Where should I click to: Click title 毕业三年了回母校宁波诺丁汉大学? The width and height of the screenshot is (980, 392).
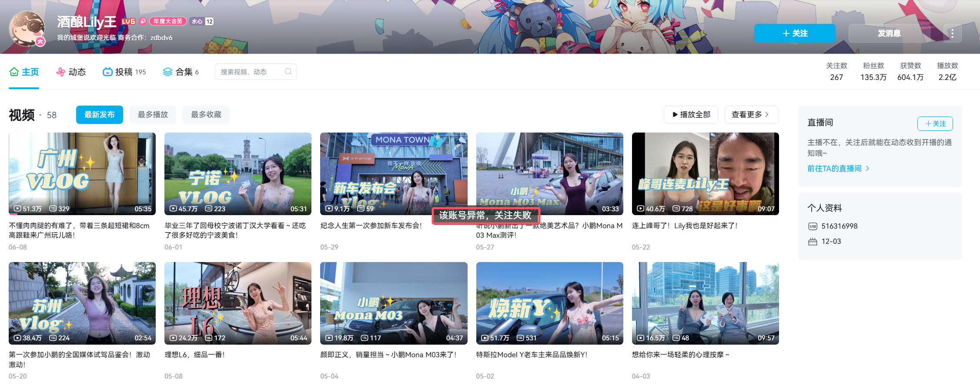pyautogui.click(x=235, y=230)
